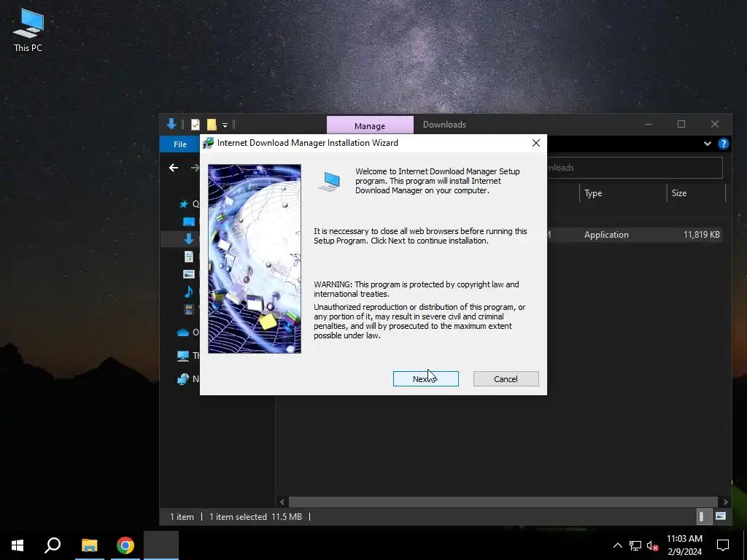Sort by the Size column header
Viewport: 747px width, 560px height.
click(x=695, y=193)
